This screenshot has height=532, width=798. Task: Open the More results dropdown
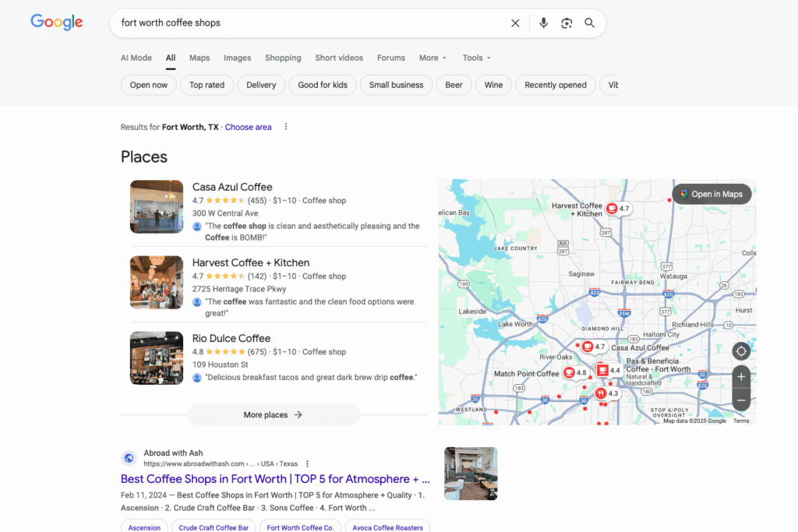coord(433,58)
